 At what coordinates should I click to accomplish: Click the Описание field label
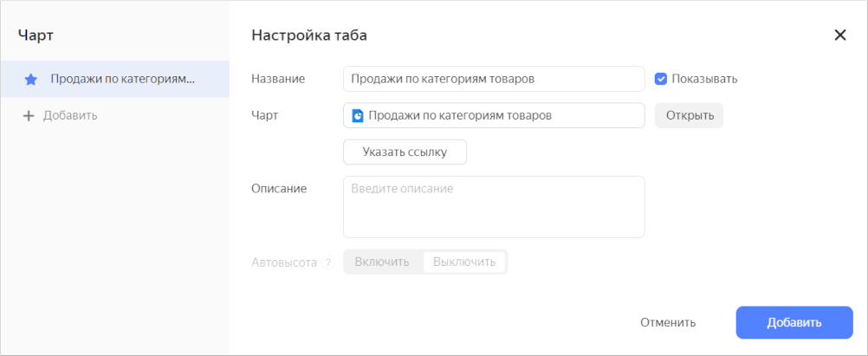[x=279, y=188]
